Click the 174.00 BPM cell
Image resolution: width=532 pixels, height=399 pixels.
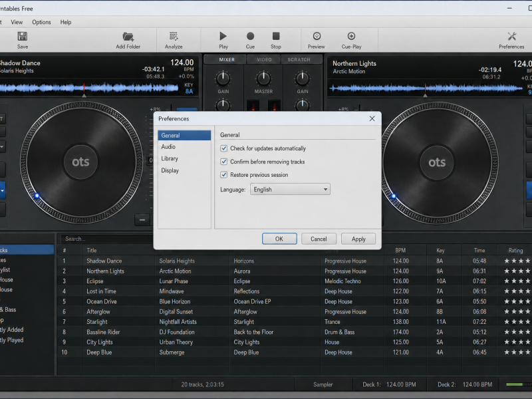tap(401, 332)
